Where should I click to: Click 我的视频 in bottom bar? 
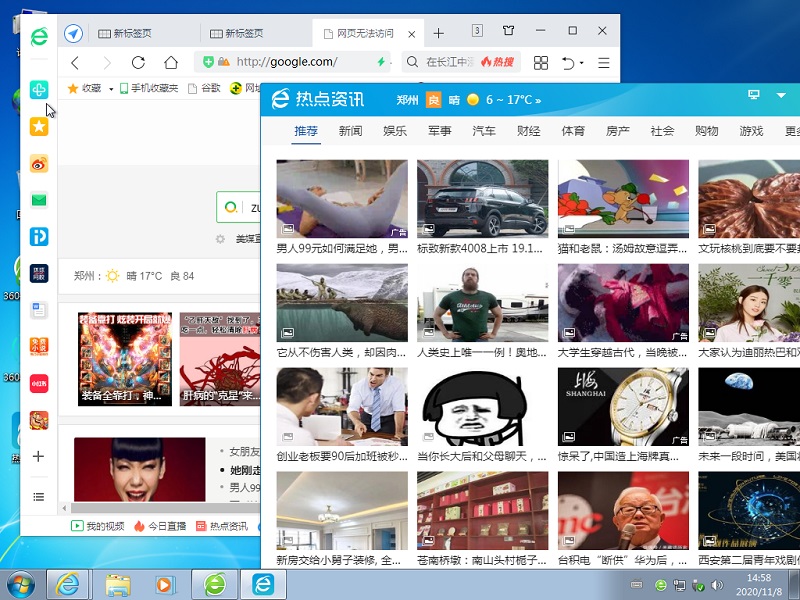coord(98,526)
